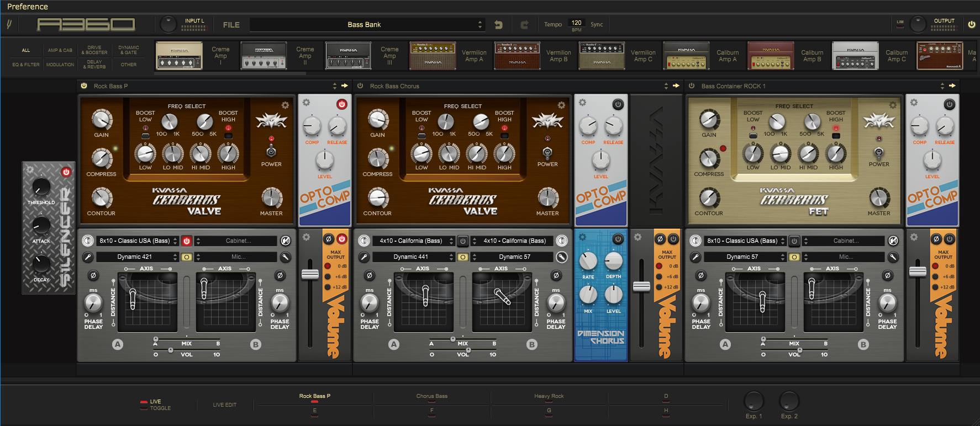980x426 pixels.
Task: Open 8x10 Classic USA cabinet dropdown, first container
Action: tap(138, 241)
